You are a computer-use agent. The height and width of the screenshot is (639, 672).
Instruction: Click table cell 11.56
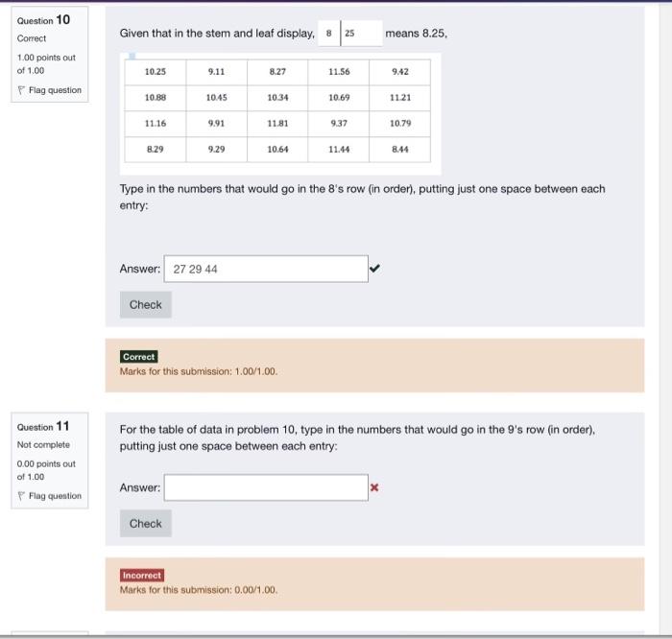tap(339, 72)
